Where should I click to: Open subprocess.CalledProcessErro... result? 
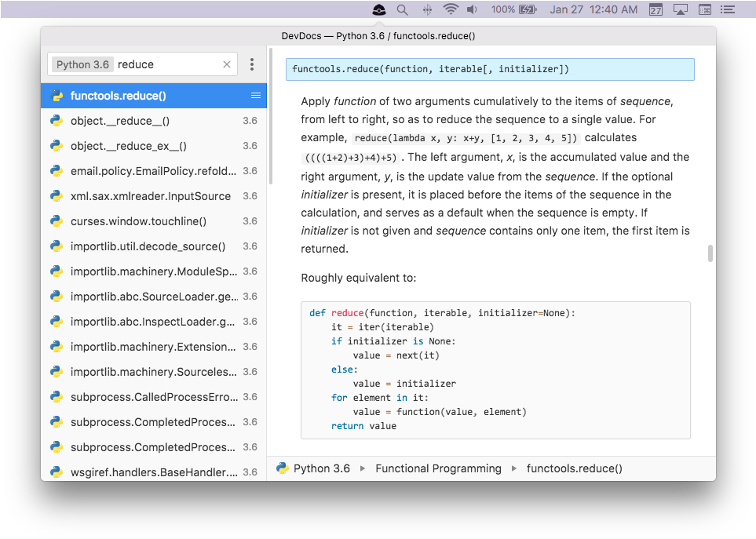[153, 396]
